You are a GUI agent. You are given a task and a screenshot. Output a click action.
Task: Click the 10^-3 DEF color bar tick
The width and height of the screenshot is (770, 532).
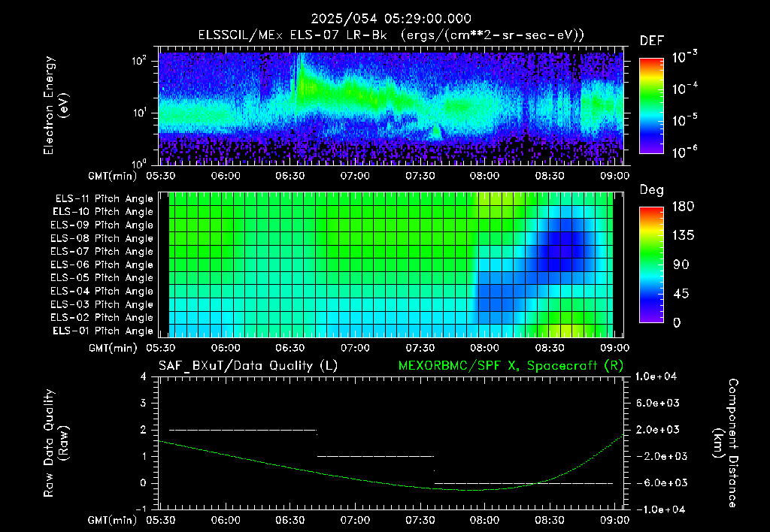[684, 57]
